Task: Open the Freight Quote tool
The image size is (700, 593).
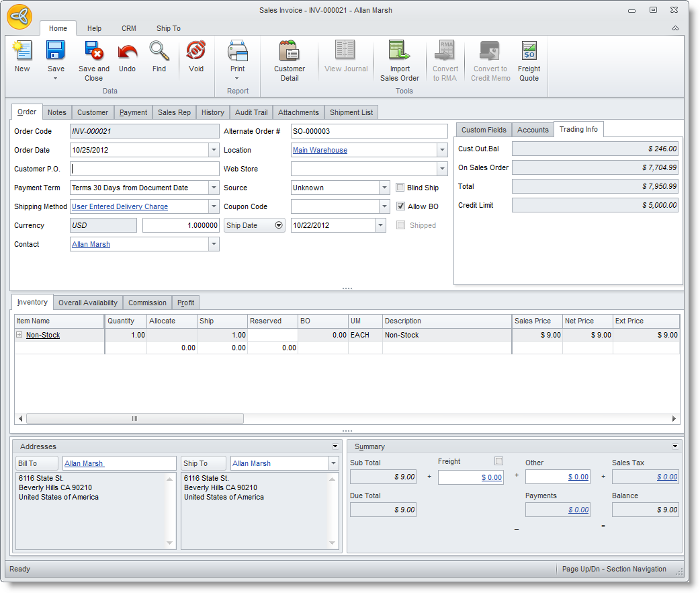Action: [x=529, y=52]
